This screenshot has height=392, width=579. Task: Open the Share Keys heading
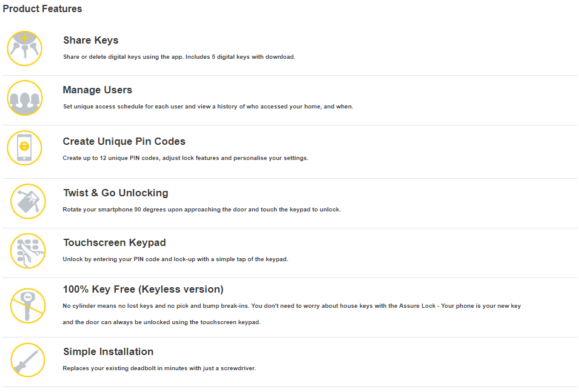click(x=91, y=41)
